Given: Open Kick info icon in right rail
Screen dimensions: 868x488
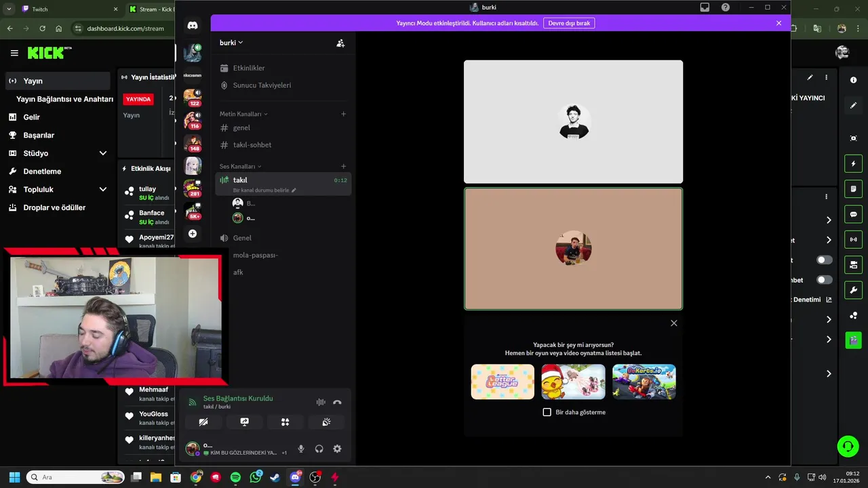Looking at the screenshot, I should tap(853, 80).
